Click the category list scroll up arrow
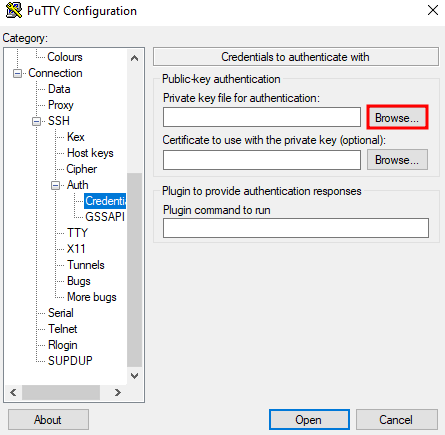 pyautogui.click(x=134, y=58)
